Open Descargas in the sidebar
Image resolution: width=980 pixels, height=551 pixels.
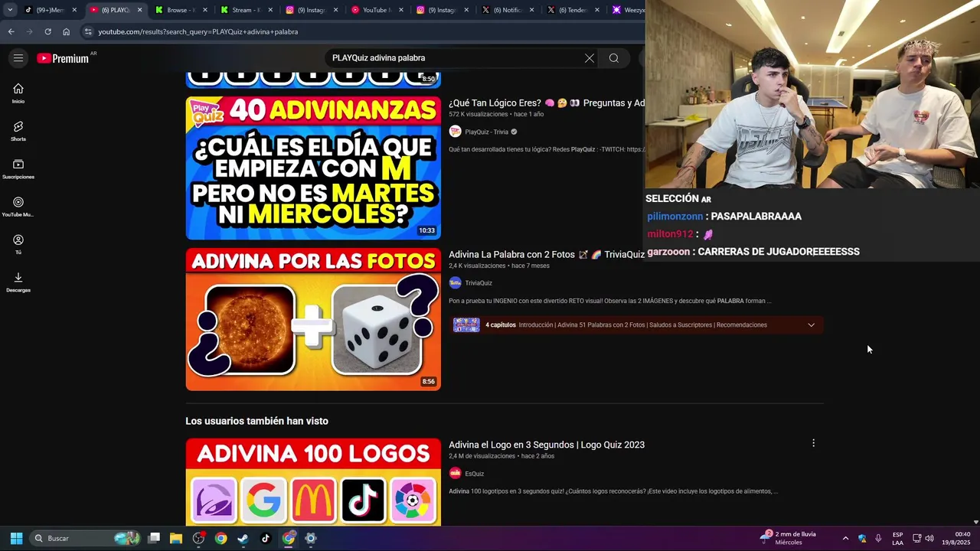point(18,282)
